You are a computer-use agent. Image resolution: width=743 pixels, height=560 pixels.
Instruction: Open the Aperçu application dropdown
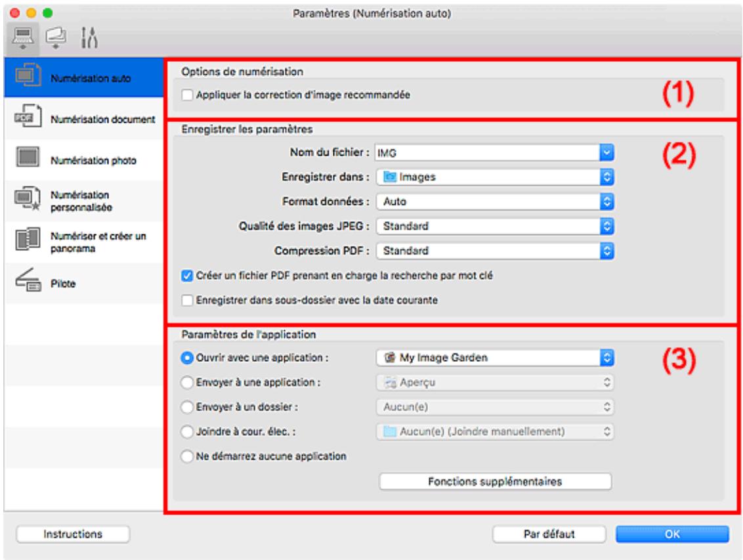tap(495, 382)
